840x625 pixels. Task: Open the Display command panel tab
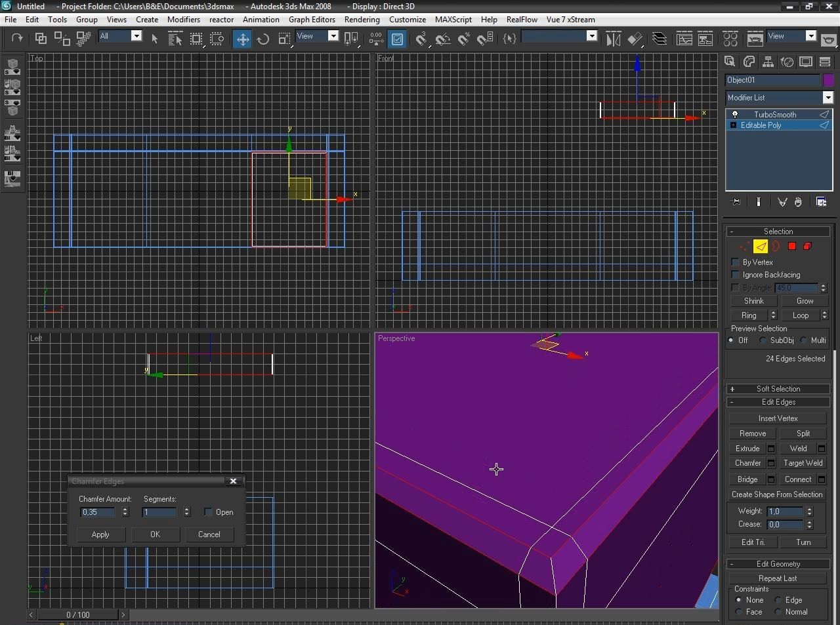[x=806, y=62]
